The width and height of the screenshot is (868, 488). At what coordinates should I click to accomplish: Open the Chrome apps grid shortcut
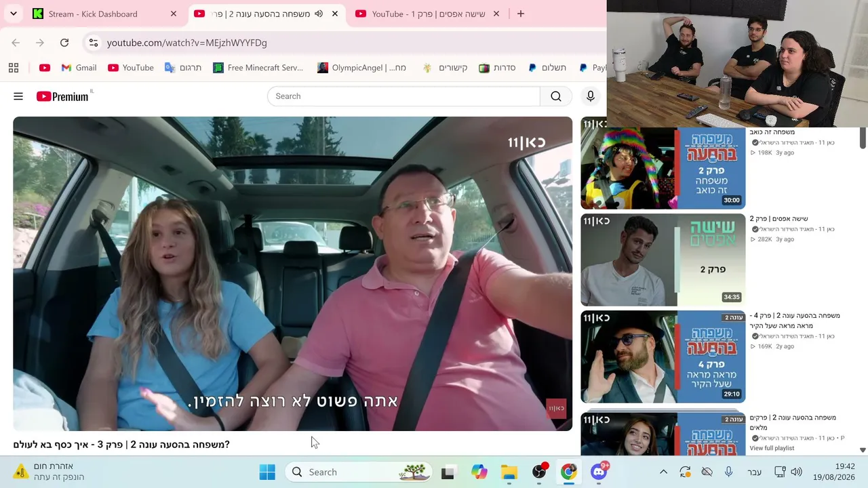click(14, 68)
